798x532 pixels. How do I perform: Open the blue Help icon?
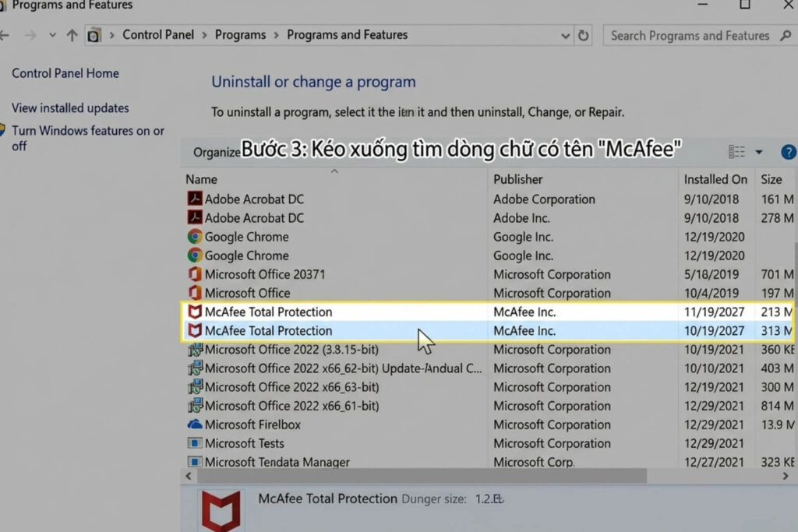789,152
